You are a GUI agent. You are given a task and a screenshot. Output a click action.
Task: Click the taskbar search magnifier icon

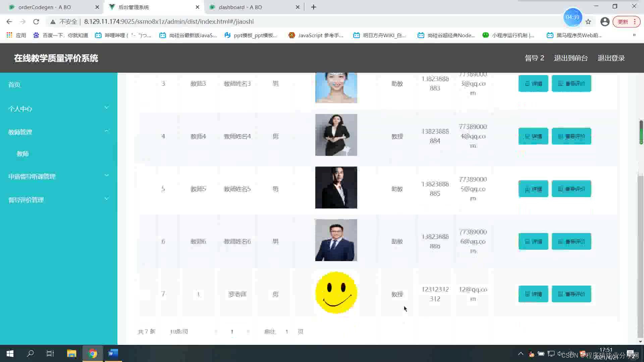31,354
